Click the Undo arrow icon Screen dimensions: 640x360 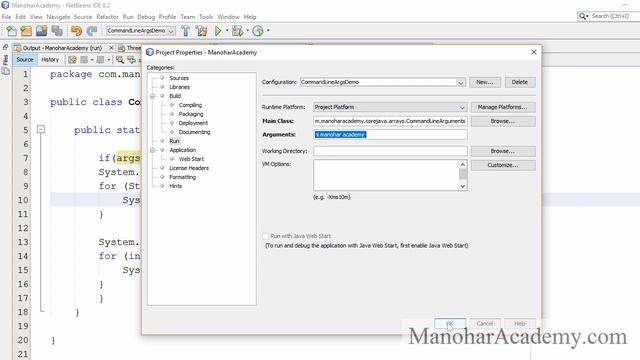pyautogui.click(x=76, y=31)
